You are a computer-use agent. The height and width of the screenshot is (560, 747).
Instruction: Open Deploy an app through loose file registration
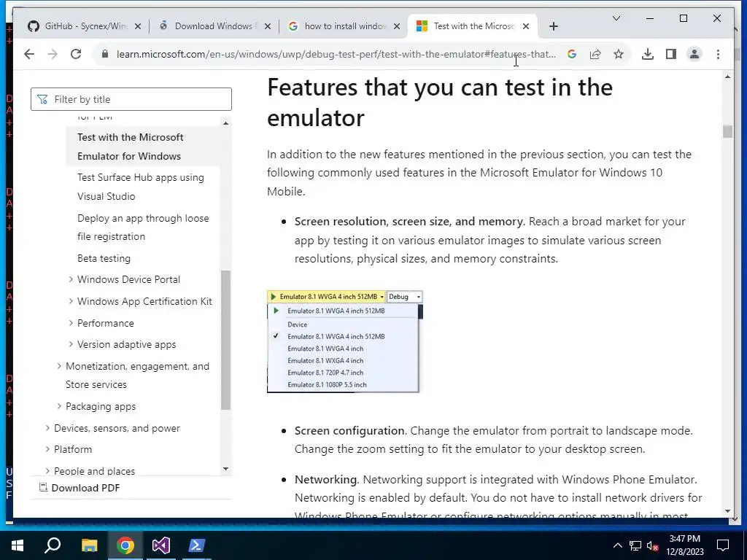coord(143,227)
